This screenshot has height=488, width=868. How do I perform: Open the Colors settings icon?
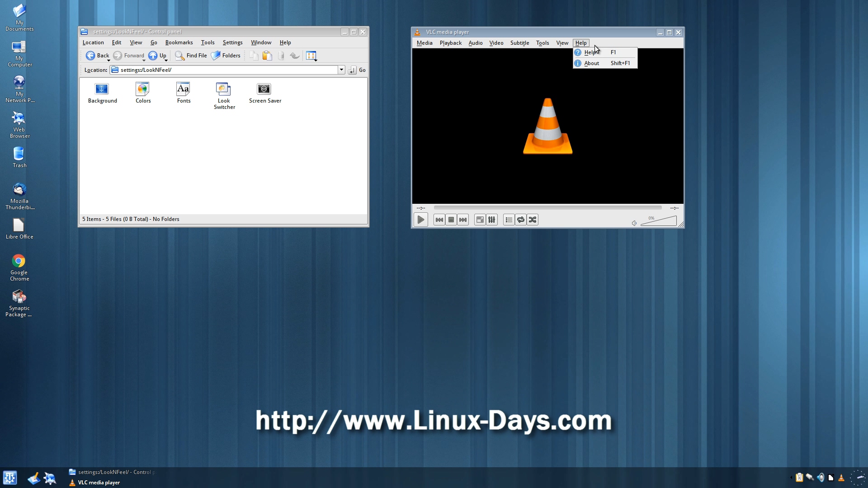(x=143, y=93)
